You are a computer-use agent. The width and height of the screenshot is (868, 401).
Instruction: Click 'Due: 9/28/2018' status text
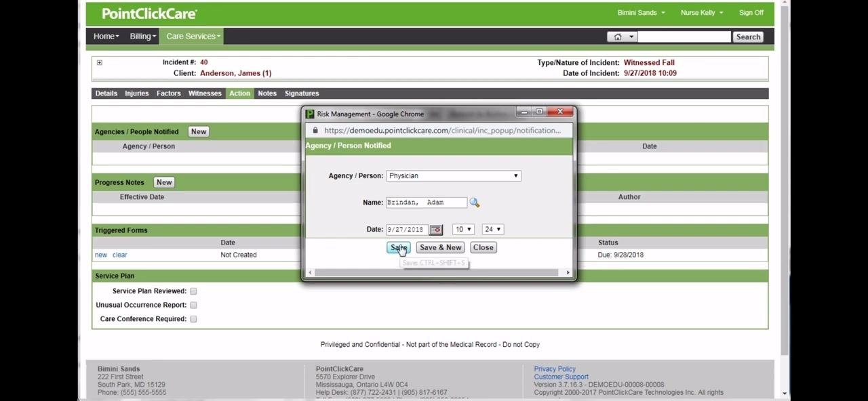pyautogui.click(x=620, y=255)
